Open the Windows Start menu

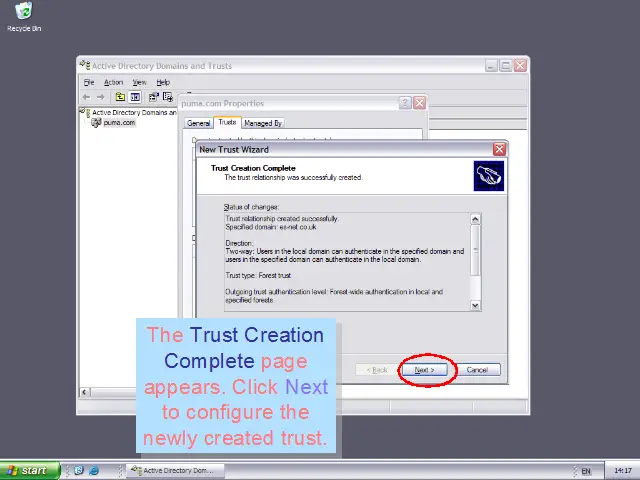(29, 471)
